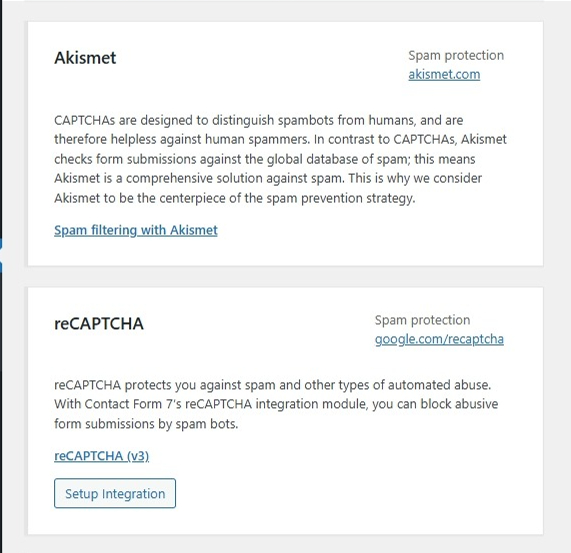Click 'form submissions by spam bots' text
The width and height of the screenshot is (571, 553).
pyautogui.click(x=146, y=424)
